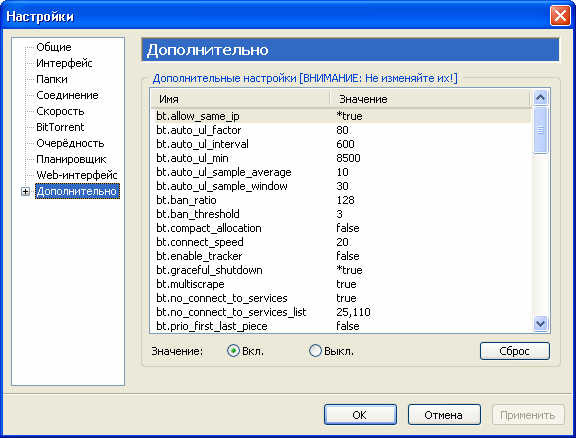576x438 pixels.
Task: Select the bt.compact_allocation row
Action: 341,228
